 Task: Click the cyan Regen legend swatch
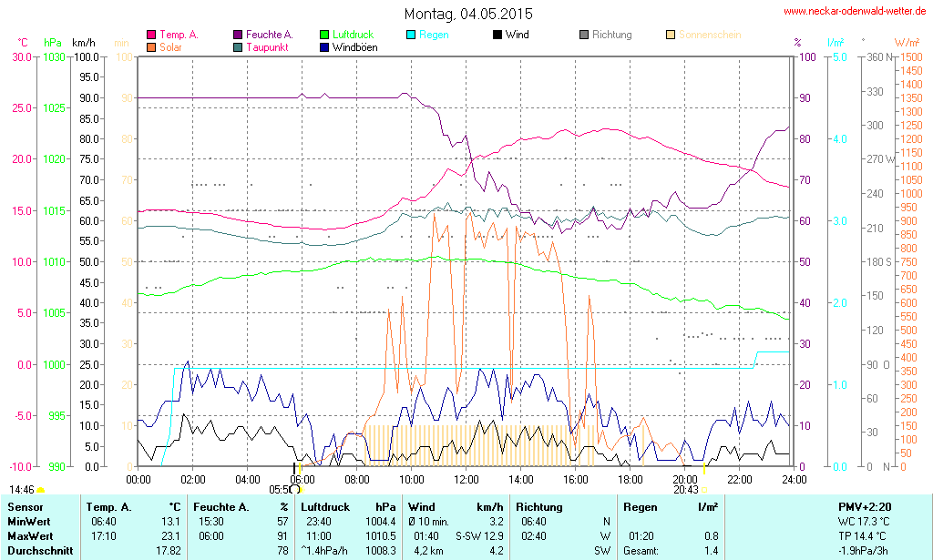click(x=411, y=35)
